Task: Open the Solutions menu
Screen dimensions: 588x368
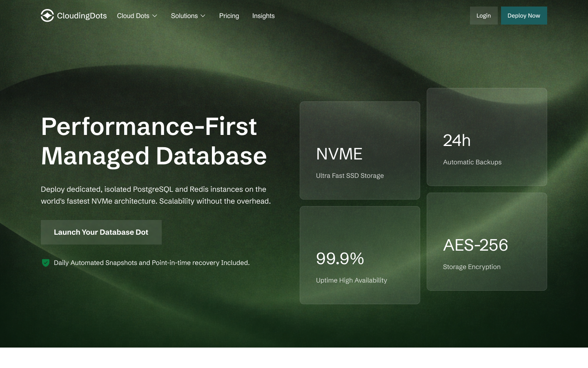Action: [x=188, y=16]
